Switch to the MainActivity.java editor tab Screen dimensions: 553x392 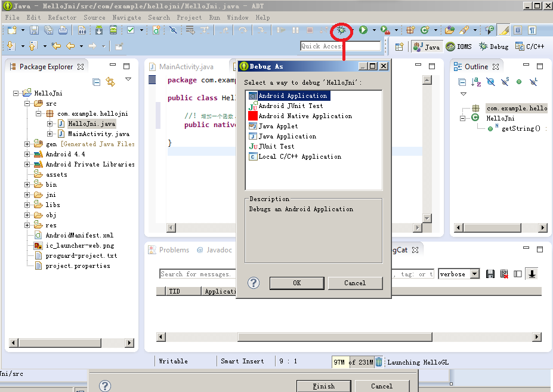point(186,67)
